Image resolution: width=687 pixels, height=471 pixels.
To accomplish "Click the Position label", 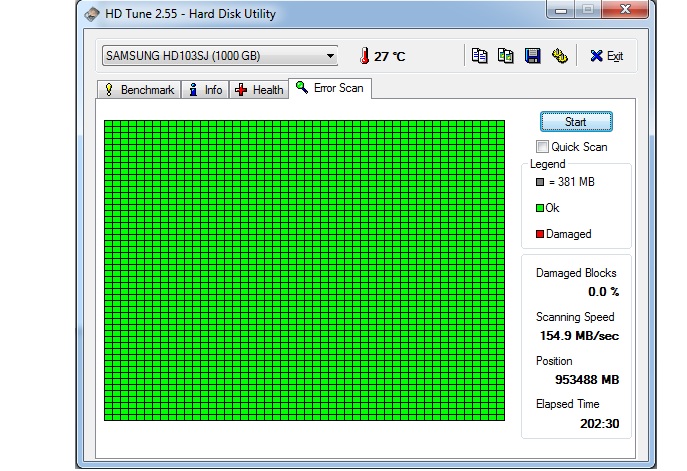I will [x=554, y=361].
